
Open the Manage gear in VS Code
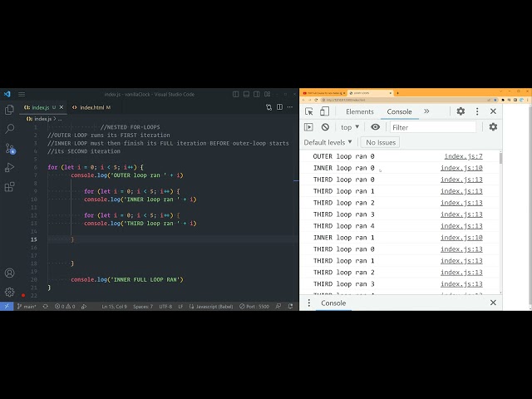click(x=9, y=292)
